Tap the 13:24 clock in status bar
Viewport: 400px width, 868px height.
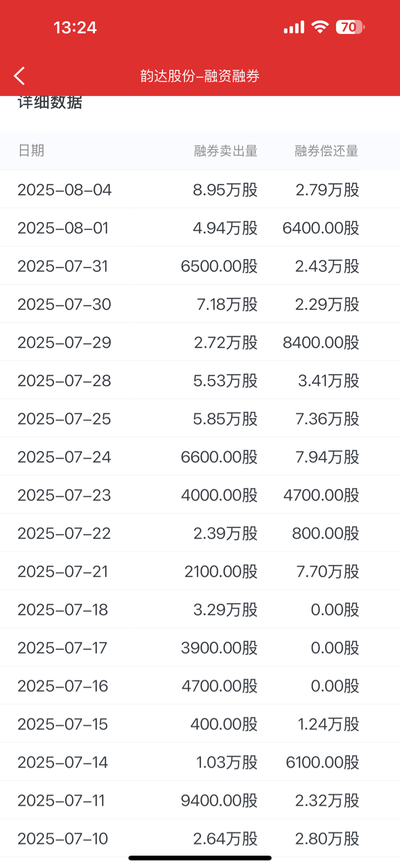pos(75,27)
